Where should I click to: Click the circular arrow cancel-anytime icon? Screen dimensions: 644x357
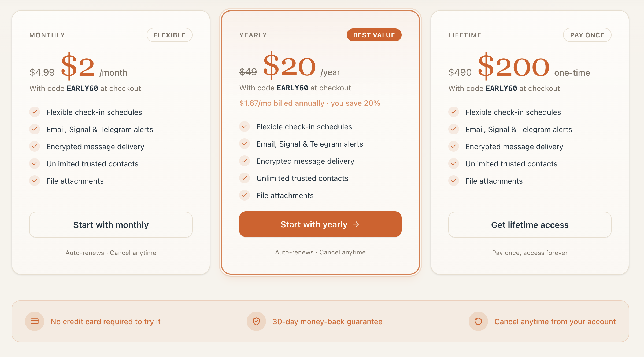(478, 321)
